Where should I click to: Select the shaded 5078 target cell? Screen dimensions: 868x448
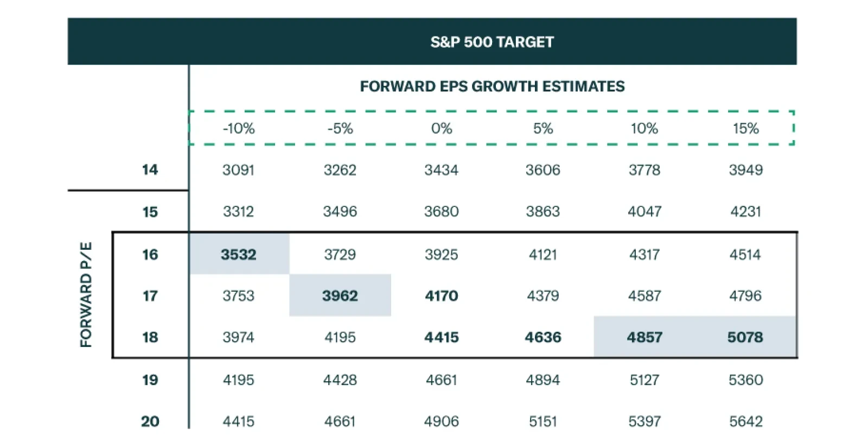[745, 337]
